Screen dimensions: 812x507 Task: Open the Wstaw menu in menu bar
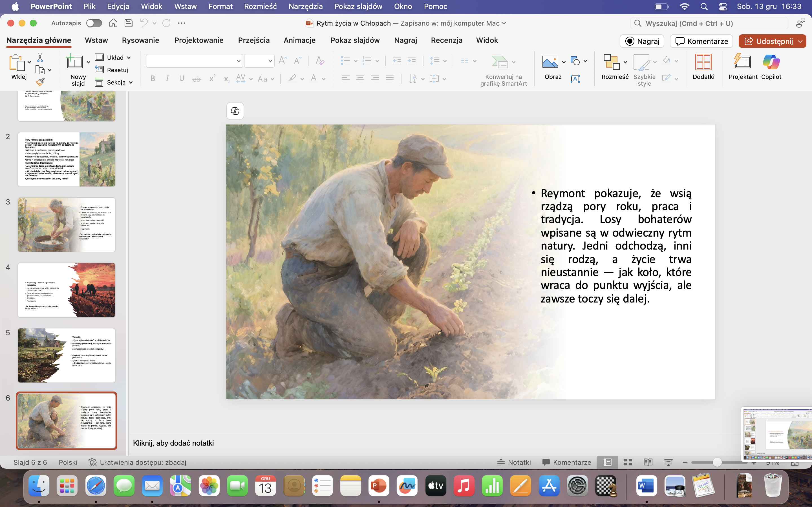pos(185,6)
